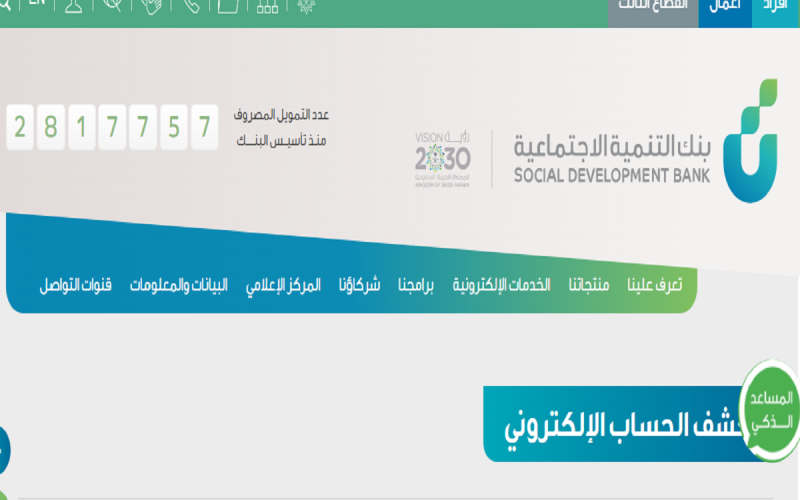Screen dimensions: 800x500
Task: Click the counter digit 2
Action: click(x=20, y=127)
